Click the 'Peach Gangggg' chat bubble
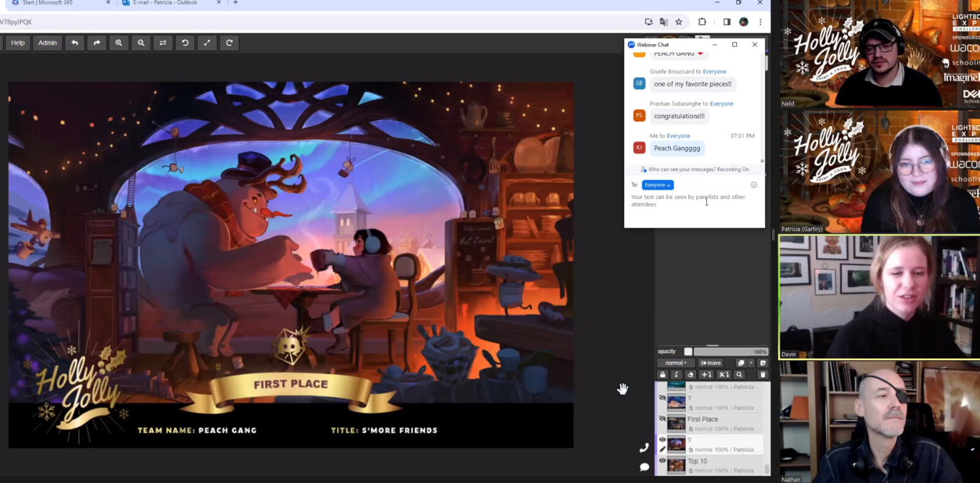The height and width of the screenshot is (483, 980). pyautogui.click(x=677, y=148)
